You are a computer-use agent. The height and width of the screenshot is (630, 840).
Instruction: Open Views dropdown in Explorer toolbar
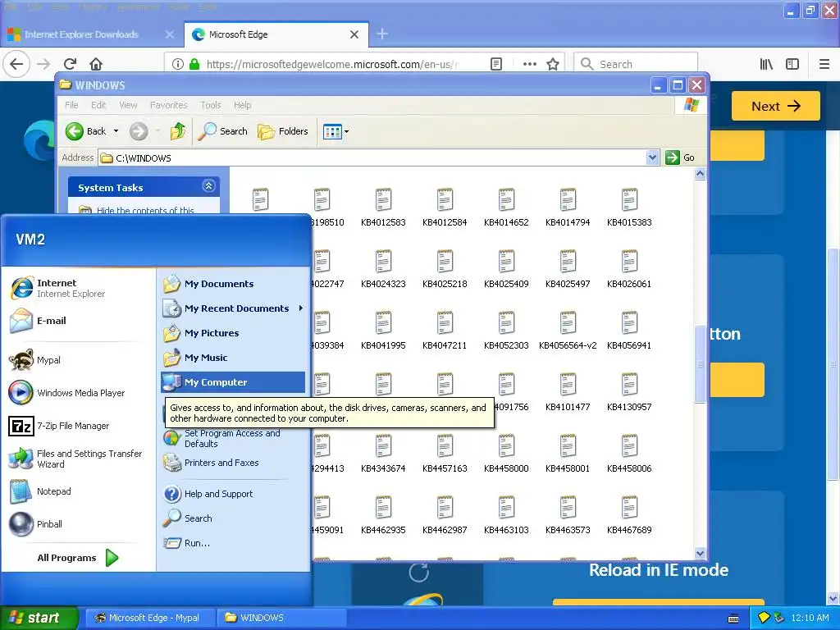point(336,131)
